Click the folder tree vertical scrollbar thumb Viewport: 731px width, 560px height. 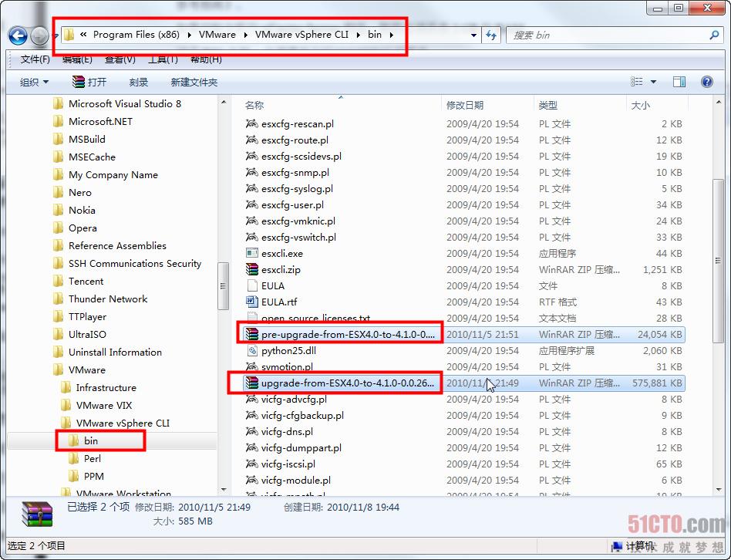(223, 285)
